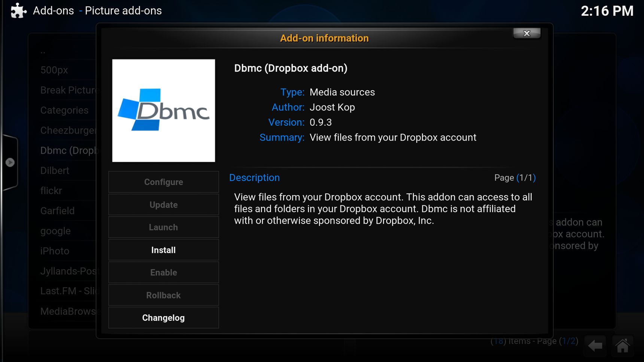The image size is (644, 362).
Task: Click the 2:16 PM clock
Action: (x=607, y=11)
